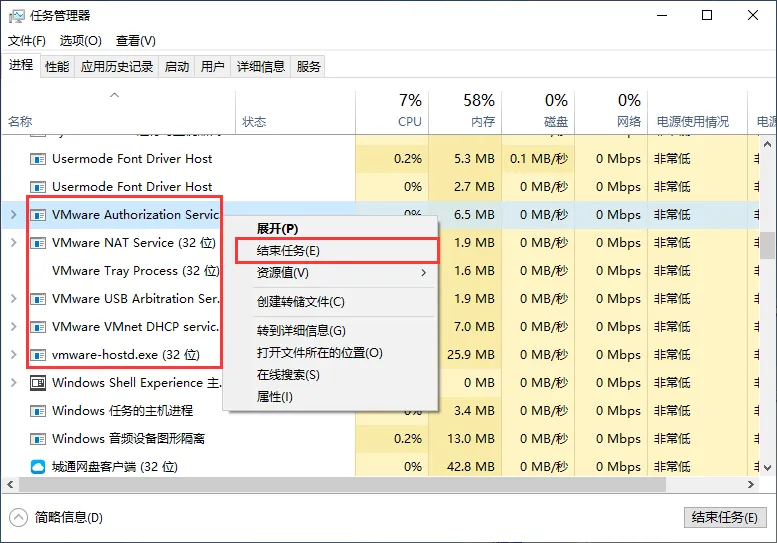777x543 pixels.
Task: Sort by 状态 column header
Action: point(295,113)
